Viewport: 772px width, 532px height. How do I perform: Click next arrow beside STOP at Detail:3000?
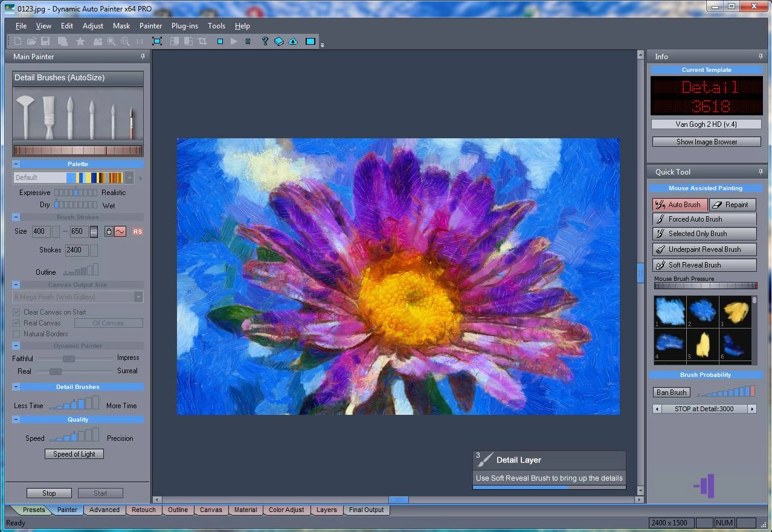[x=752, y=409]
